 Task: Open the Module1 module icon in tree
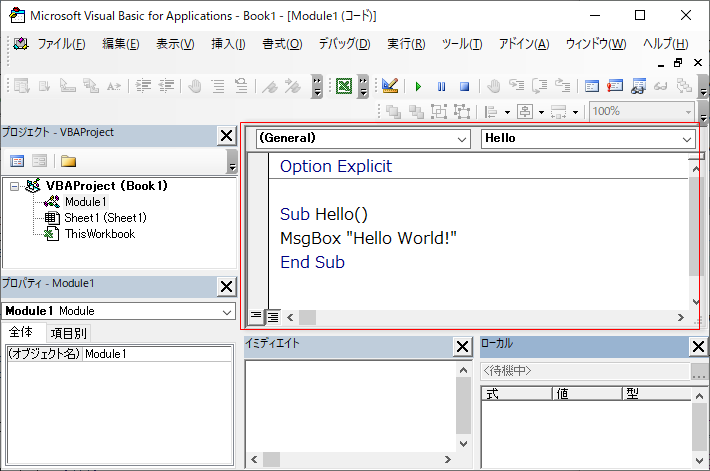pyautogui.click(x=52, y=202)
